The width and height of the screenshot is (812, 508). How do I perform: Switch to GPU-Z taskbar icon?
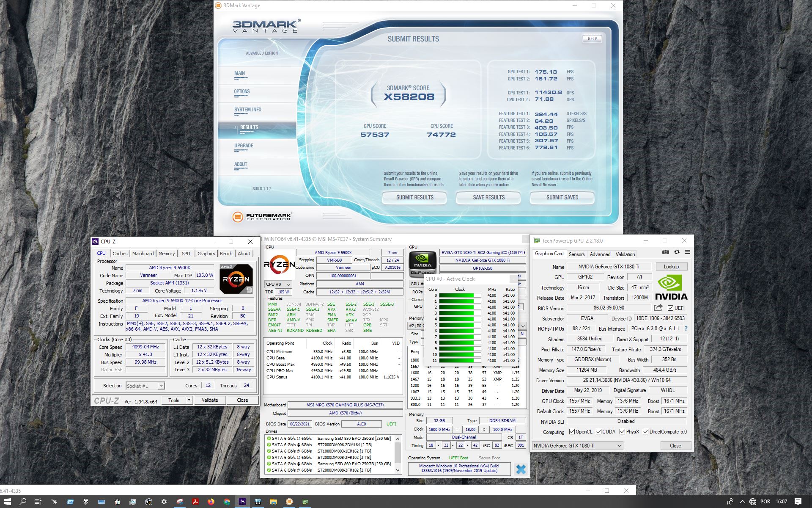tap(305, 502)
